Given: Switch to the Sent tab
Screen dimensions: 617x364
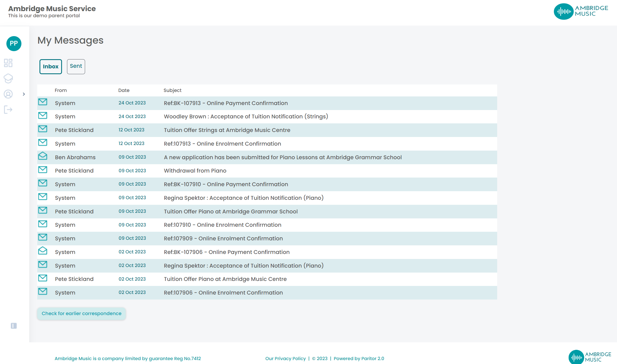Looking at the screenshot, I should (x=76, y=67).
